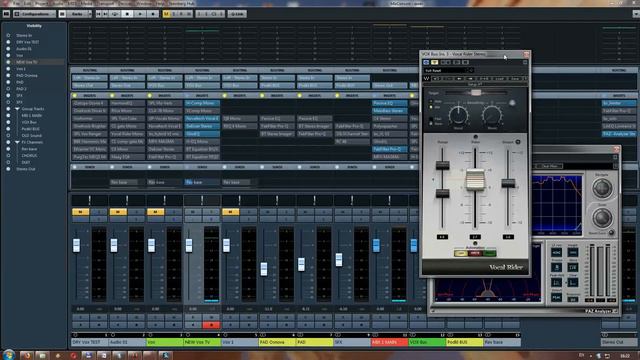Click pan control of DRY Vox TEST channel
640x360 pixels.
(x=89, y=200)
